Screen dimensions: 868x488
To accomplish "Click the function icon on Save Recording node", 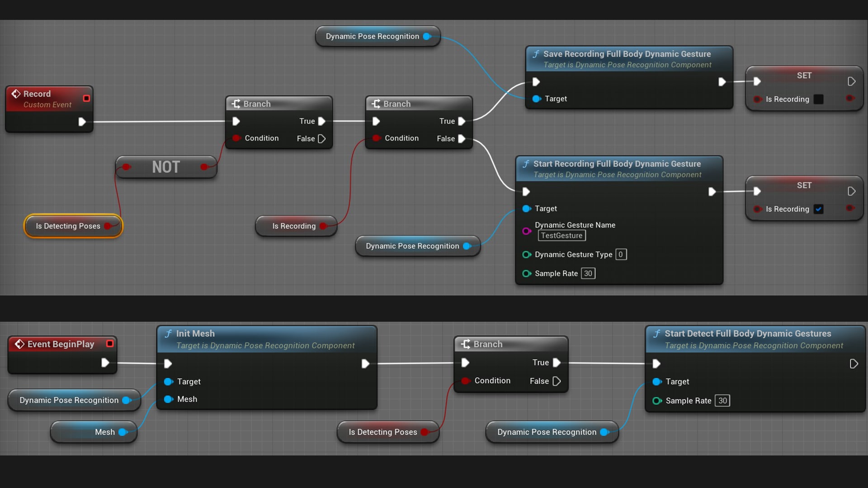I will pos(536,54).
